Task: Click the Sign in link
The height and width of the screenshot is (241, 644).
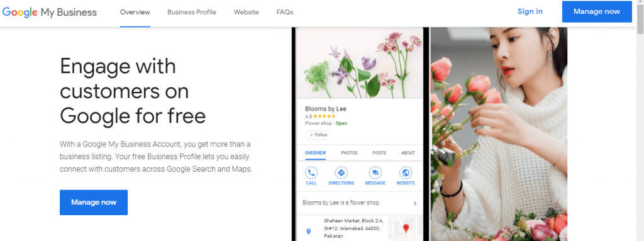Action: point(530,11)
